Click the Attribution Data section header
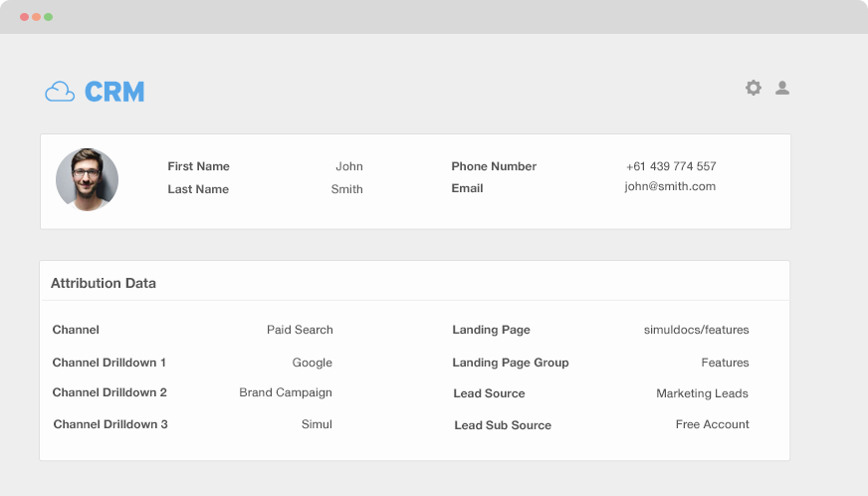This screenshot has width=868, height=496. pyautogui.click(x=104, y=283)
